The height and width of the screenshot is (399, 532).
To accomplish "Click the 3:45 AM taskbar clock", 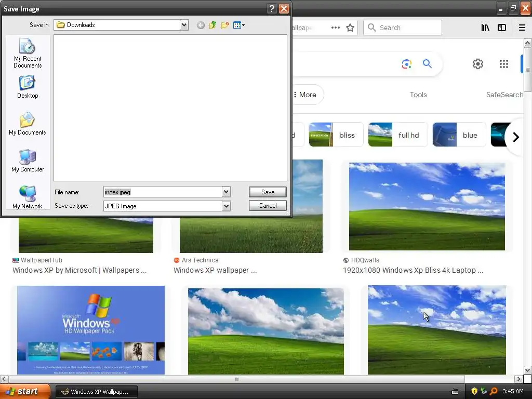I will pos(513,391).
